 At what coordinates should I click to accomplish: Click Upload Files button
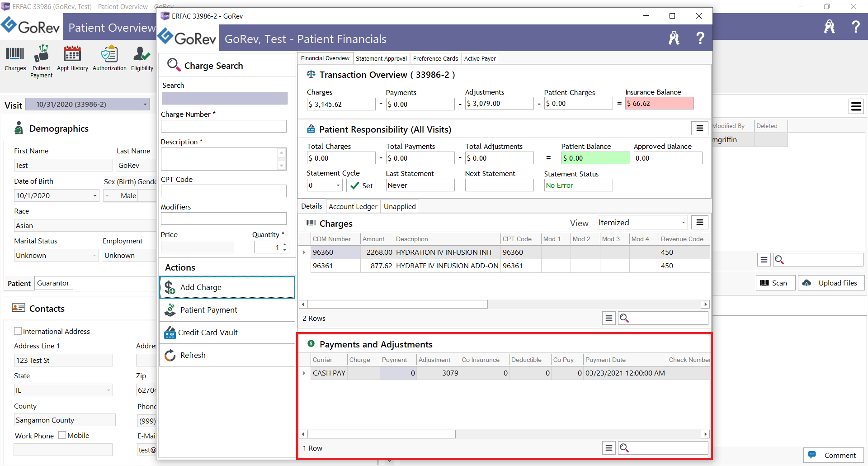pyautogui.click(x=831, y=283)
